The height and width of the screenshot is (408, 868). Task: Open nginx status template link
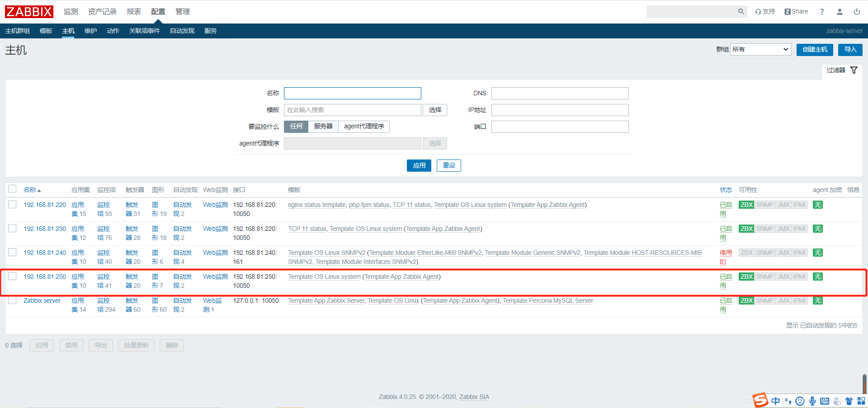point(317,205)
